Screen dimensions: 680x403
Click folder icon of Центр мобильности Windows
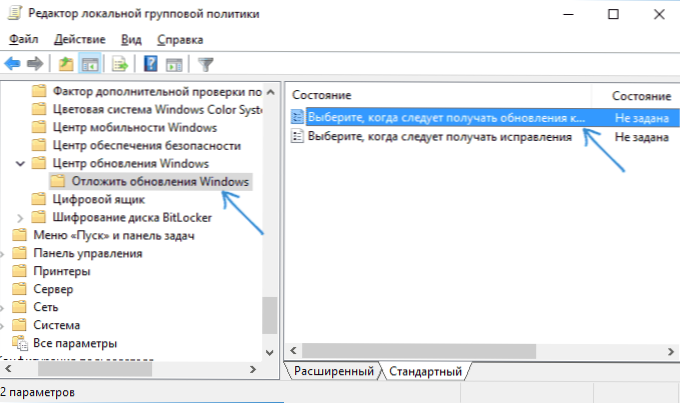click(x=39, y=127)
